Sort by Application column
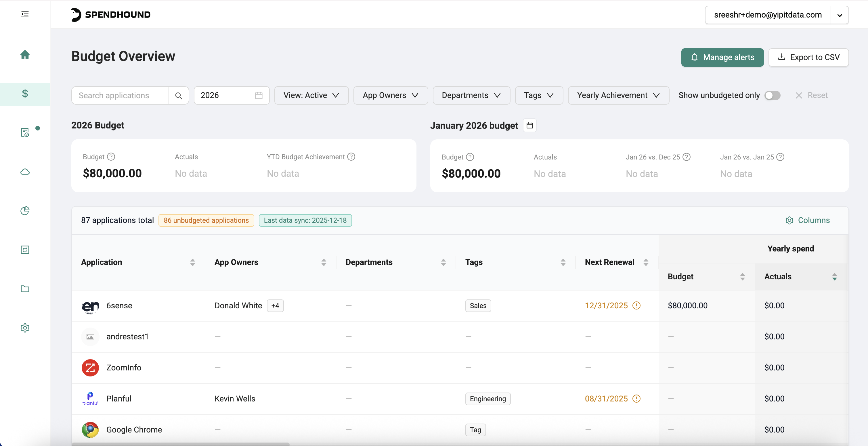The height and width of the screenshot is (446, 868). [x=192, y=263]
